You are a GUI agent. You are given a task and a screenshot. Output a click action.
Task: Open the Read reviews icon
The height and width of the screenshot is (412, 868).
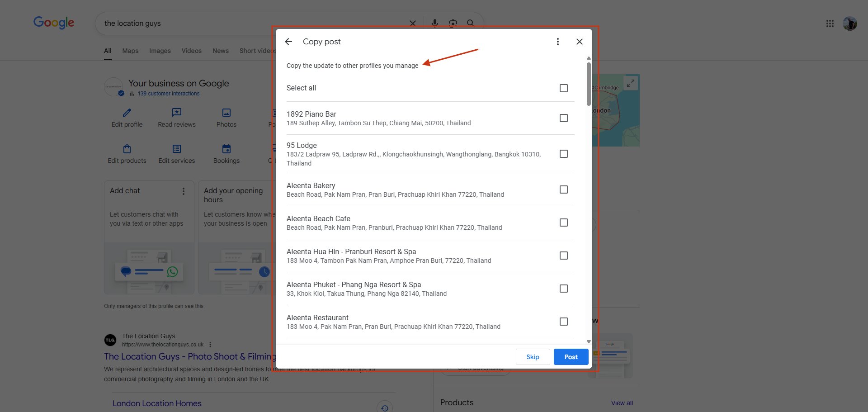click(177, 113)
